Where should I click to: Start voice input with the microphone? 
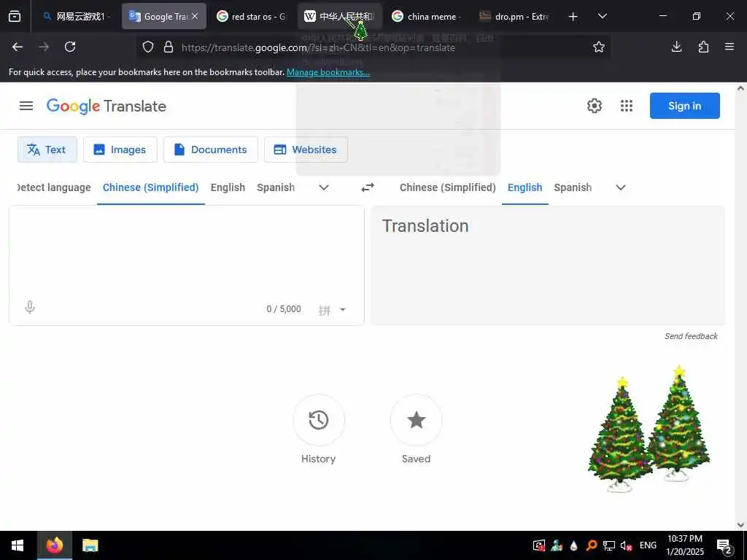29,308
